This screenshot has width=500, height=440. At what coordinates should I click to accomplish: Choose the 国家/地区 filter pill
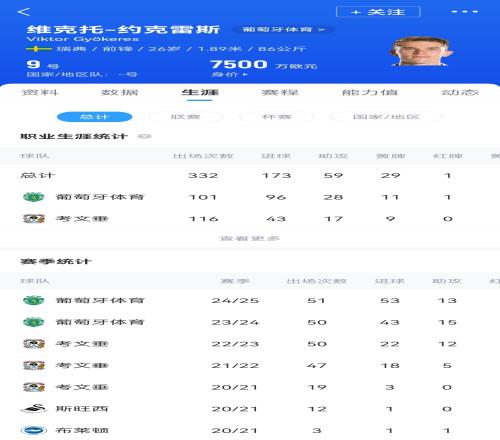386,117
